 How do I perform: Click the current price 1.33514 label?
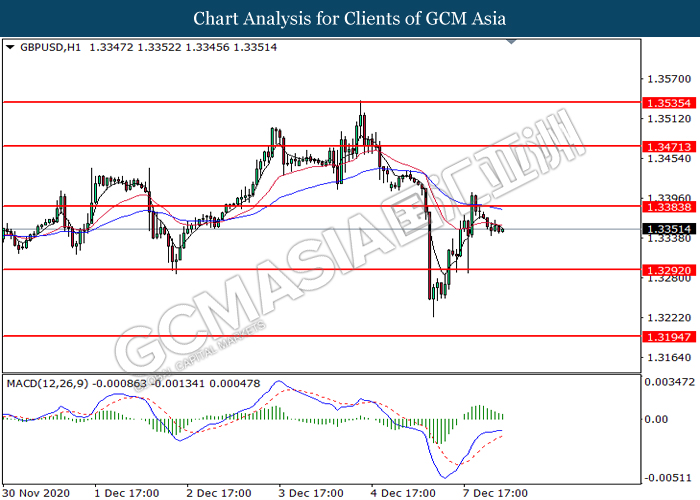(x=669, y=229)
